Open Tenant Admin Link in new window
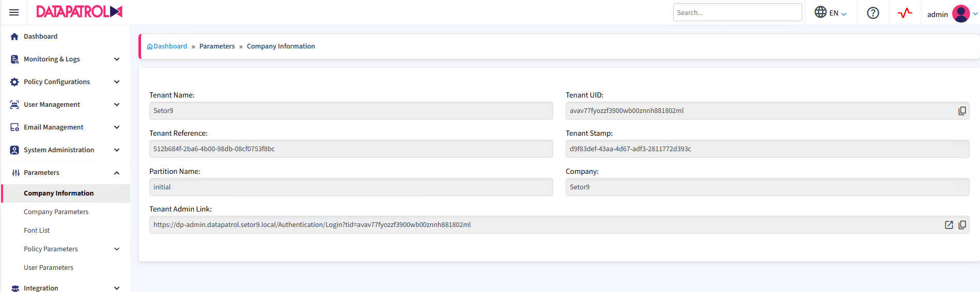Image resolution: width=980 pixels, height=292 pixels. tap(948, 225)
